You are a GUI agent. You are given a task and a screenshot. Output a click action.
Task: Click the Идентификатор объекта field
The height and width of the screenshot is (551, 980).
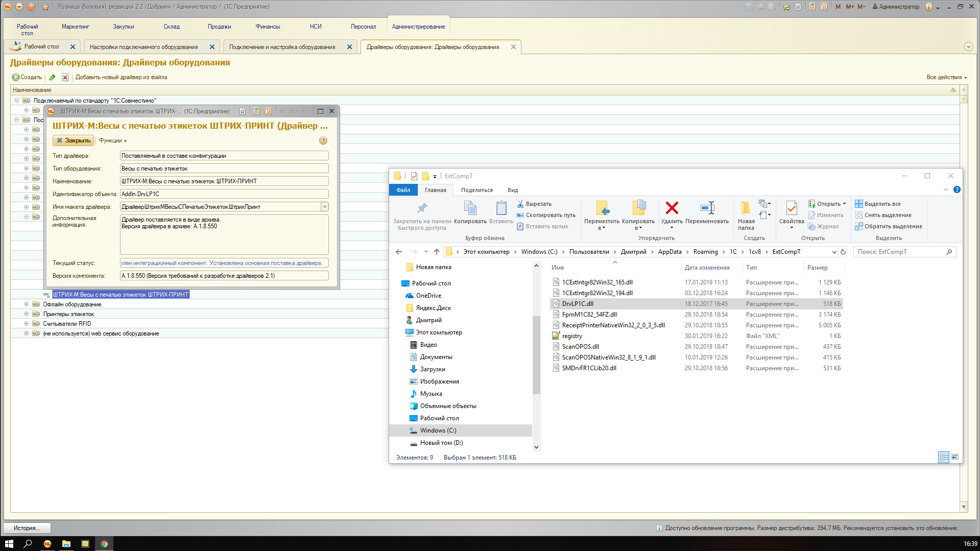coord(224,194)
